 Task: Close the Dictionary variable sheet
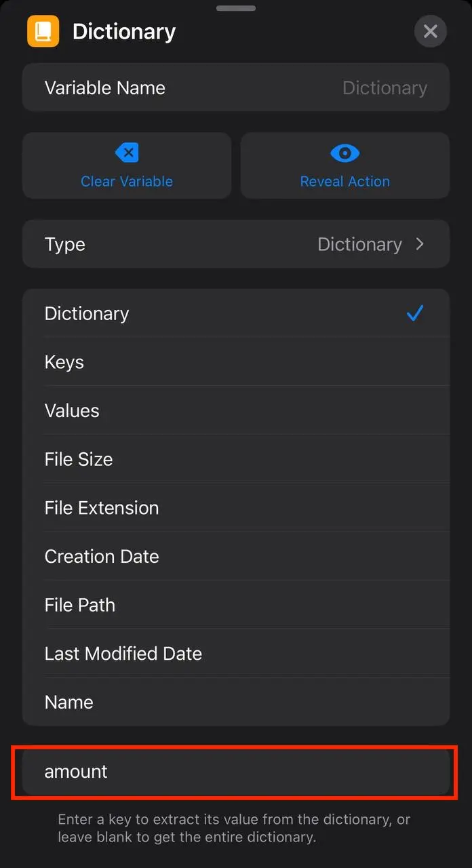click(x=430, y=31)
